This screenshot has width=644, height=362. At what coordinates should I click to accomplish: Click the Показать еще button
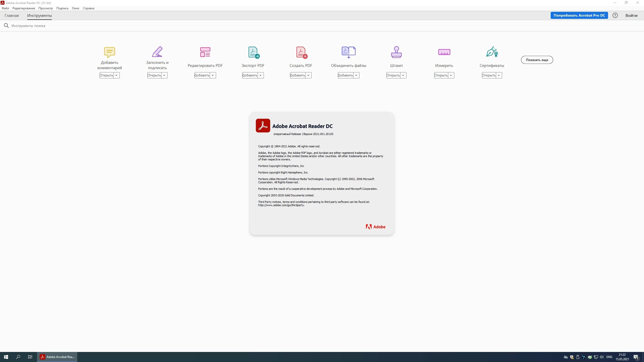point(537,60)
